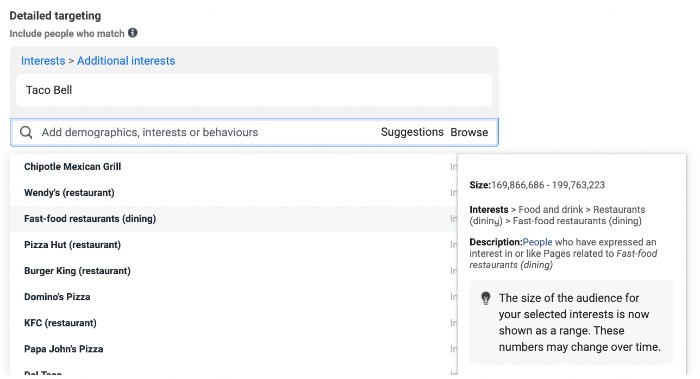The image size is (700, 379).
Task: Click the Interests category path in tooltip
Action: point(557,215)
